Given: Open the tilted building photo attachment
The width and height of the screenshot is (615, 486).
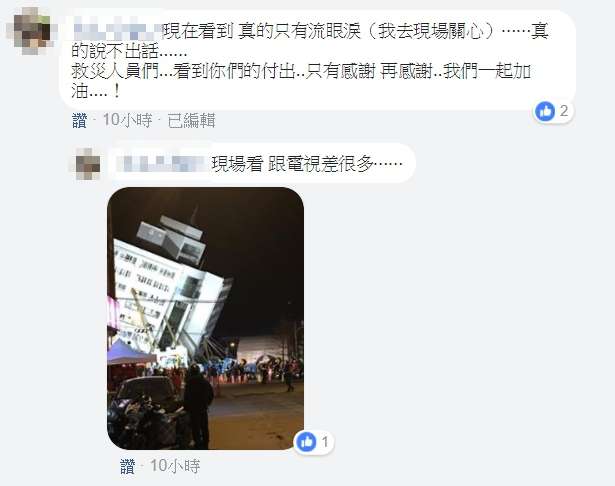Looking at the screenshot, I should pos(206,319).
